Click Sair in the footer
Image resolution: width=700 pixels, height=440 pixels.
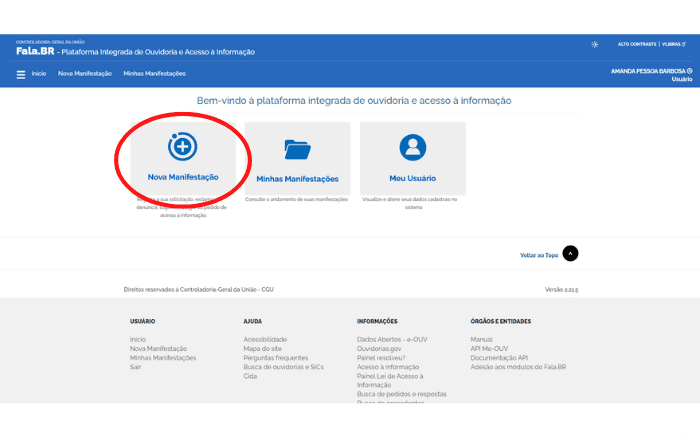pos(136,367)
